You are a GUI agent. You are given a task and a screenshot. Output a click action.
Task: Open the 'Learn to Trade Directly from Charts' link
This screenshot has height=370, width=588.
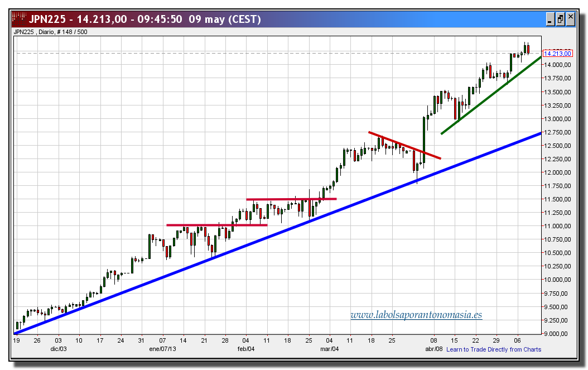tap(494, 349)
